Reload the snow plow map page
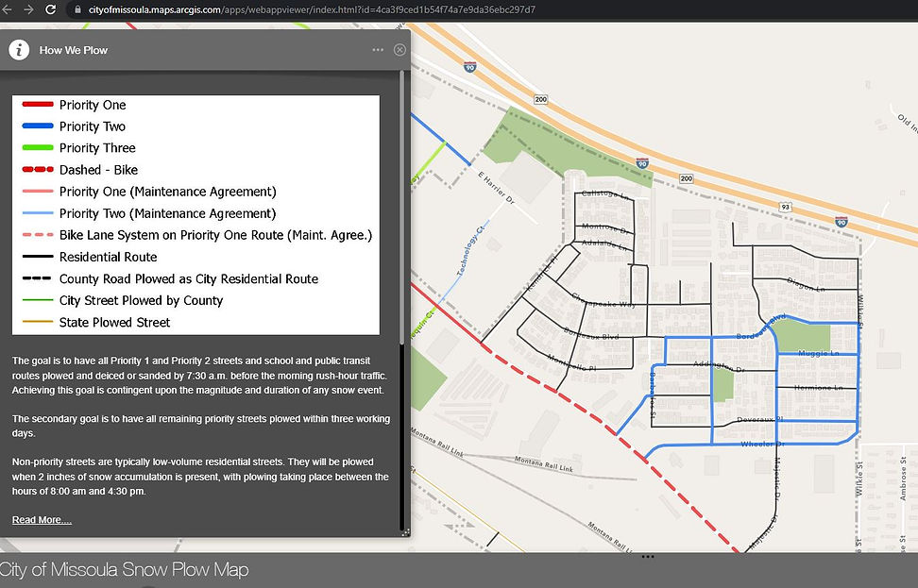 (x=52, y=10)
